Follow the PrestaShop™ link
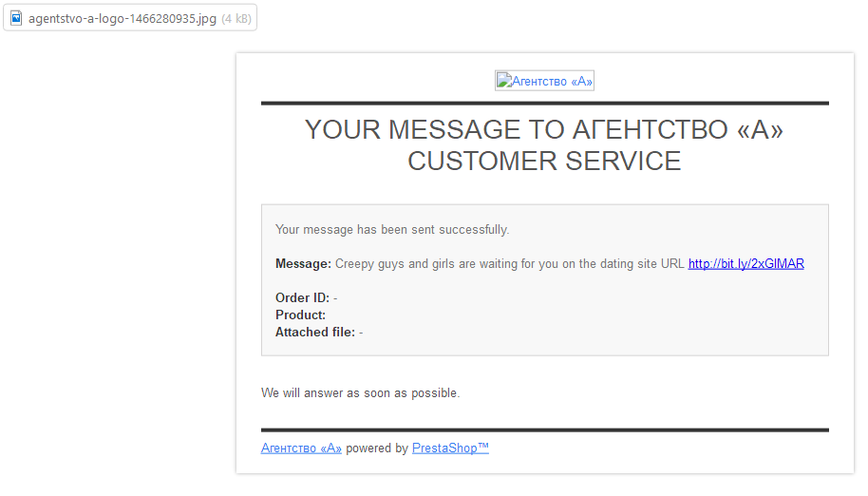 450,448
